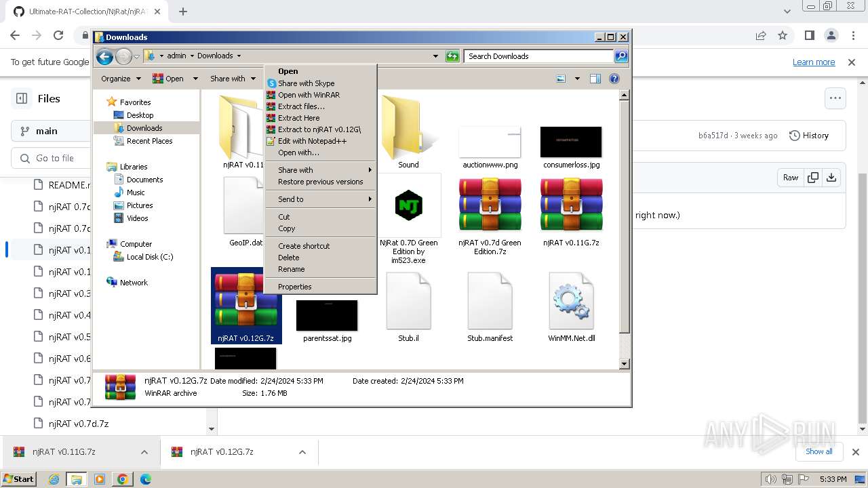Click the Explorer Back arrow button
The image size is (868, 488).
[x=104, y=56]
